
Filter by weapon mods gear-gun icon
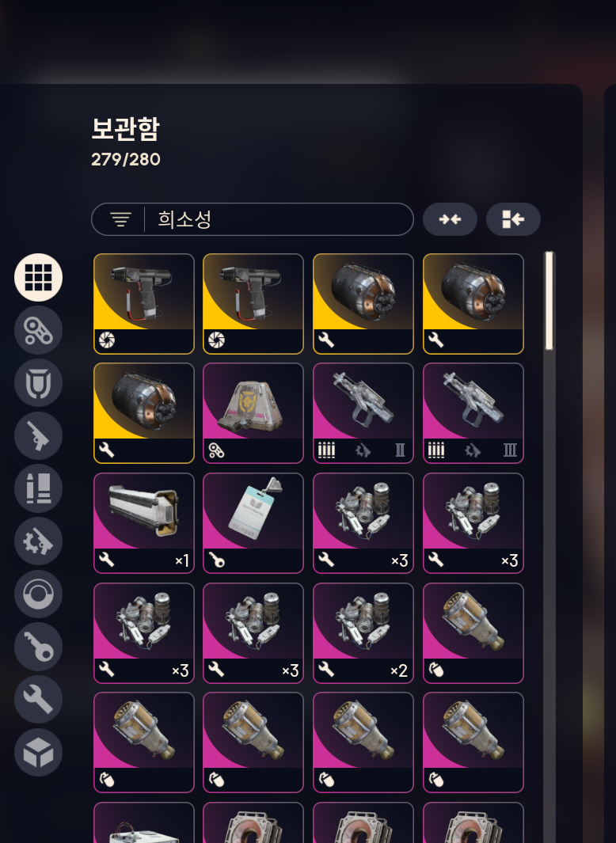38,541
